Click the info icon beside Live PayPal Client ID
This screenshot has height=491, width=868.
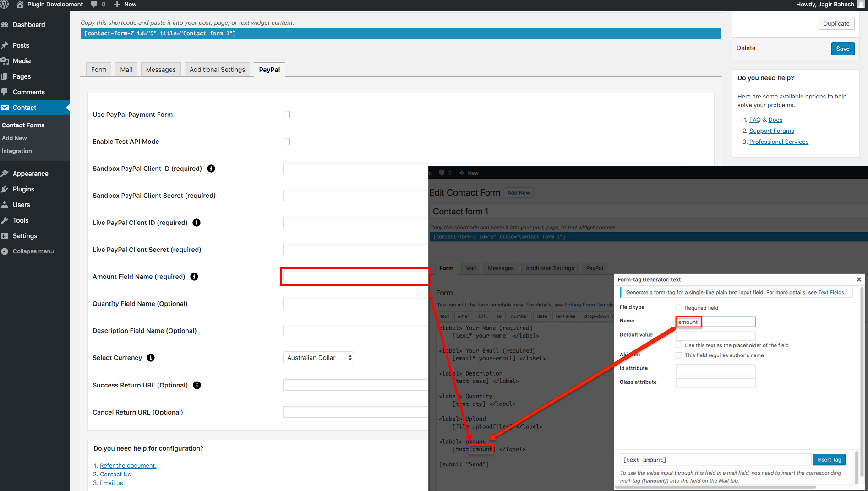197,223
